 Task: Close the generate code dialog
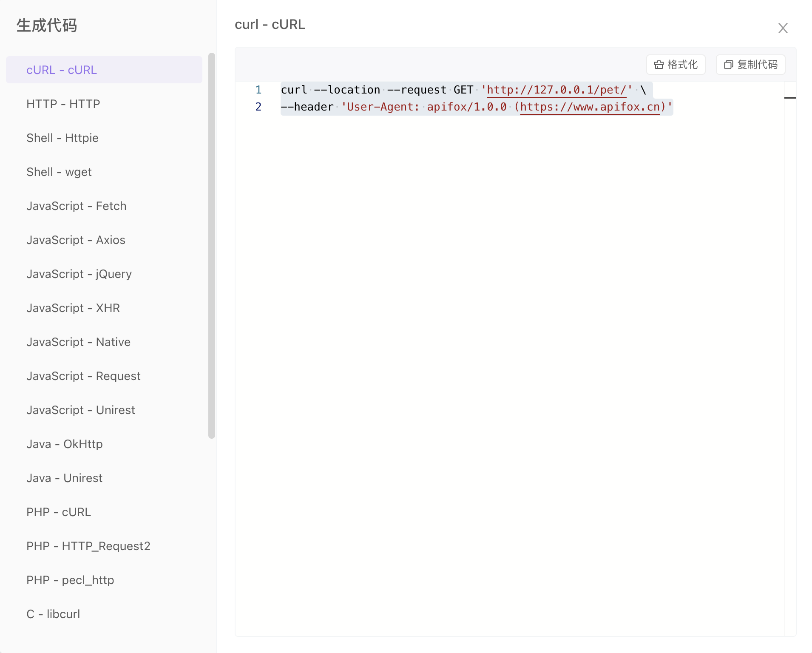tap(783, 28)
